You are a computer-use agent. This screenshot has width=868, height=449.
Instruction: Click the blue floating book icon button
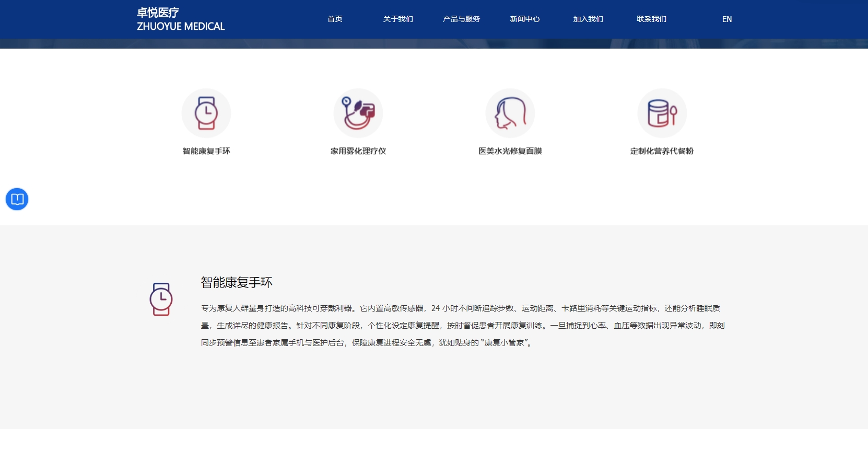click(x=17, y=199)
